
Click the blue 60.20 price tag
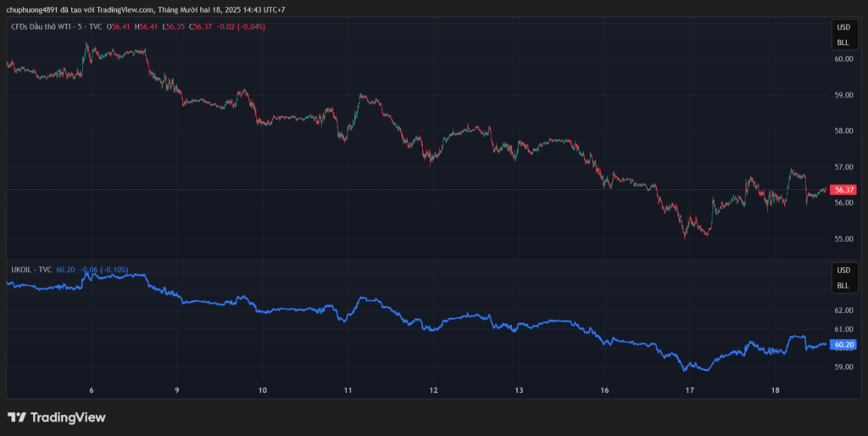click(x=843, y=344)
